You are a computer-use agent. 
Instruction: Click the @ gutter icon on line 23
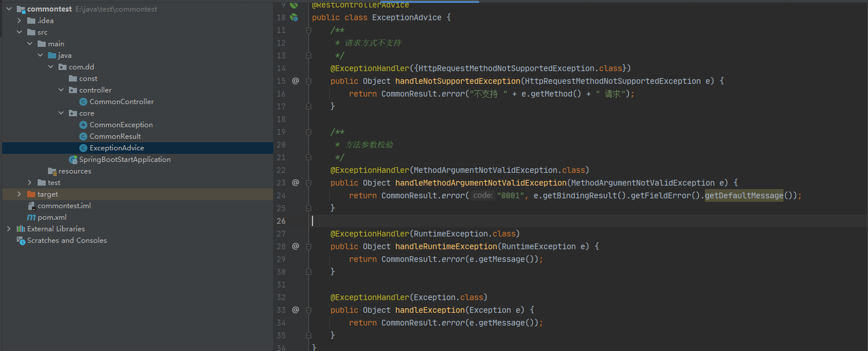[x=295, y=183]
